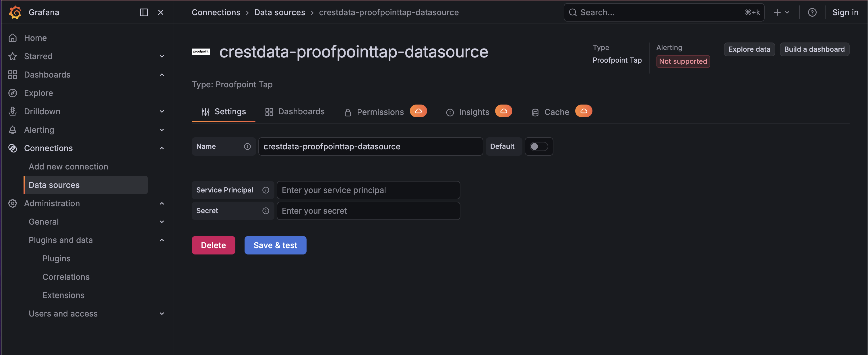Collapse the Administration section chevron

pos(162,203)
